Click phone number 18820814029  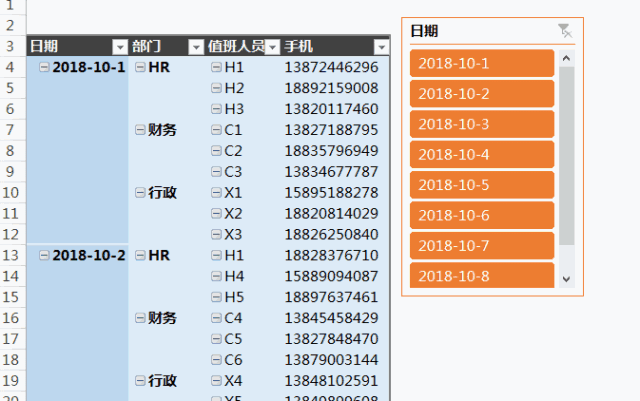click(331, 213)
